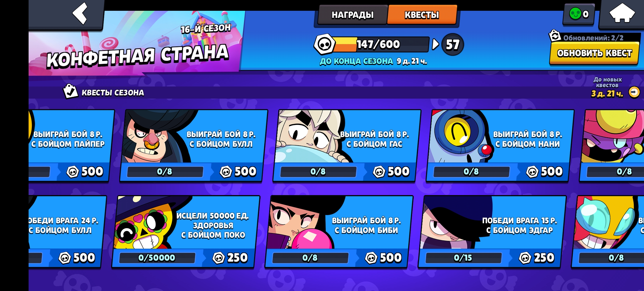Select the Биби quest card
The image size is (644, 291).
(x=339, y=232)
